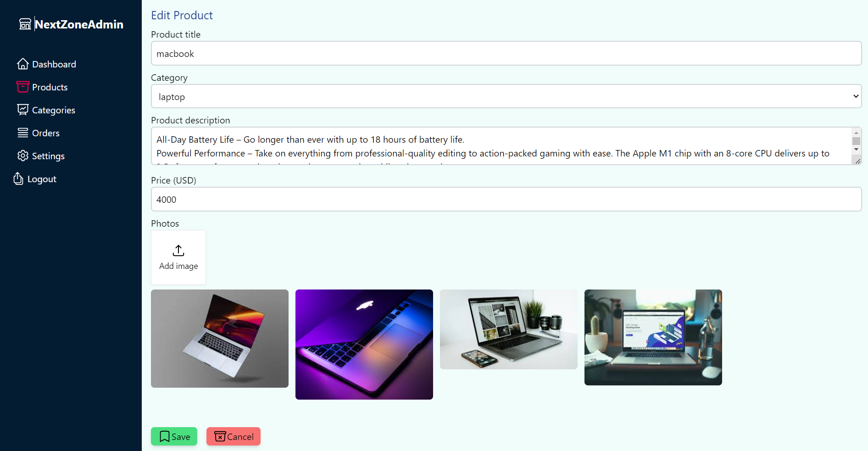Screen dimensions: 868x451
Task: Click the Settings gear icon
Action: [23, 156]
